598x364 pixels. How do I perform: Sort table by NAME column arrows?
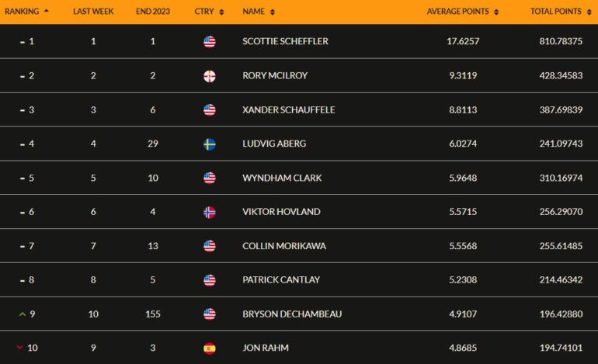pos(273,12)
